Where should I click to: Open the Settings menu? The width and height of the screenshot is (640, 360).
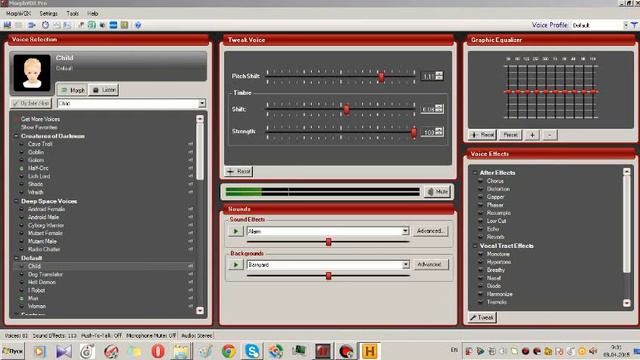pos(49,13)
